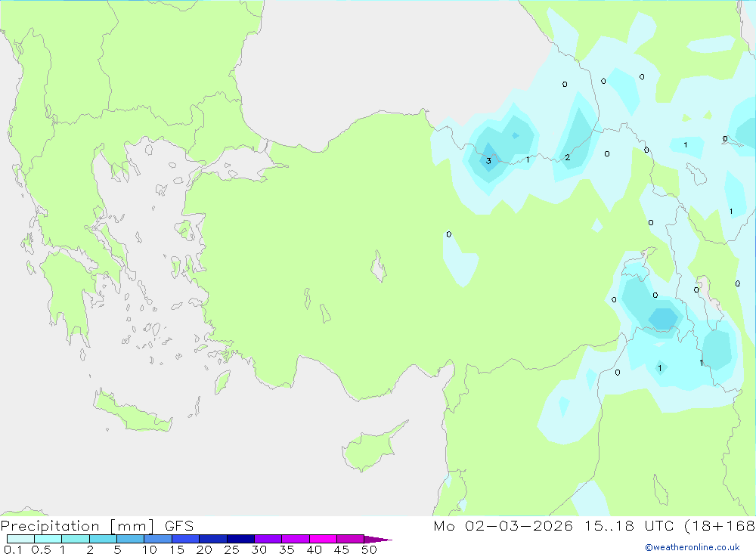Click the 45–50 mm legend color swatch

pos(351,539)
